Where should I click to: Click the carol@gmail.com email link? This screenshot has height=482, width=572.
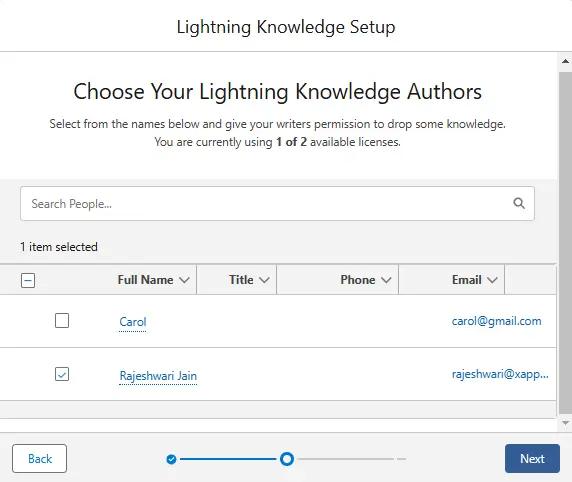coord(496,321)
